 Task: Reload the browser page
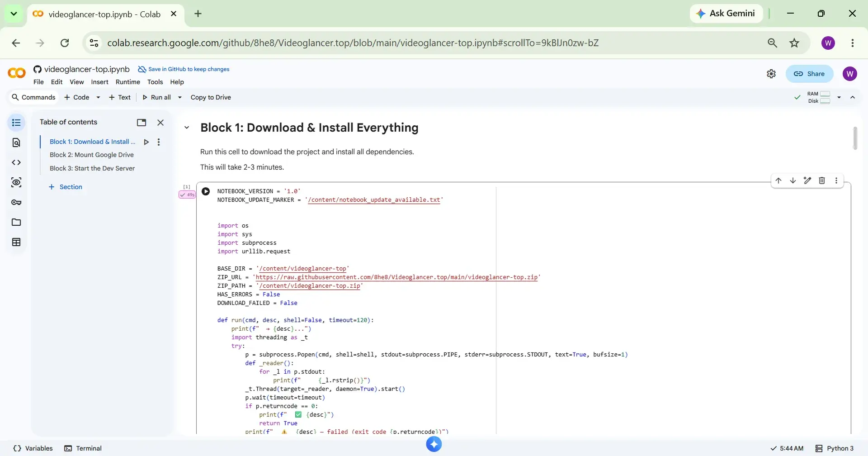click(65, 43)
